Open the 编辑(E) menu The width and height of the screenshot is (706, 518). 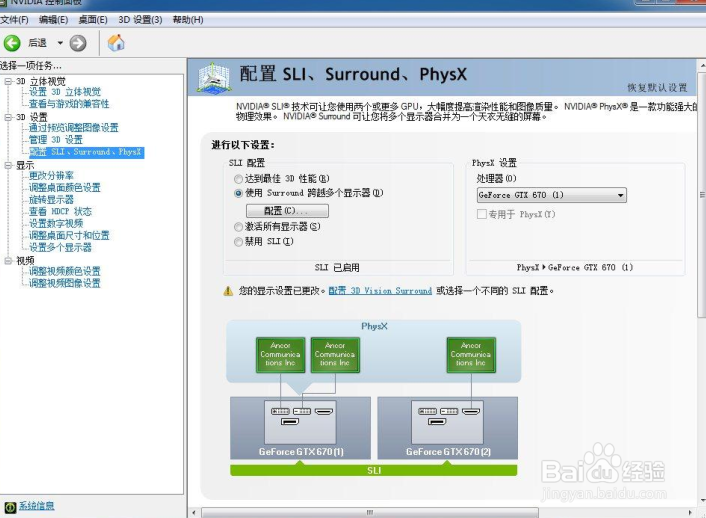pyautogui.click(x=53, y=20)
